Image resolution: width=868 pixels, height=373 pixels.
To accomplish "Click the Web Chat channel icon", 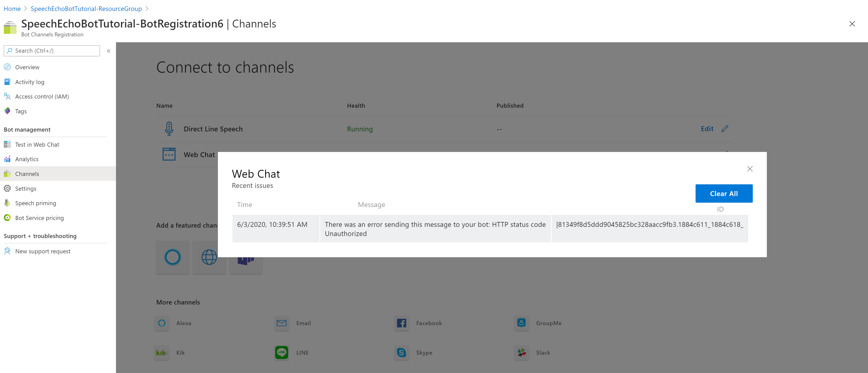I will click(169, 154).
